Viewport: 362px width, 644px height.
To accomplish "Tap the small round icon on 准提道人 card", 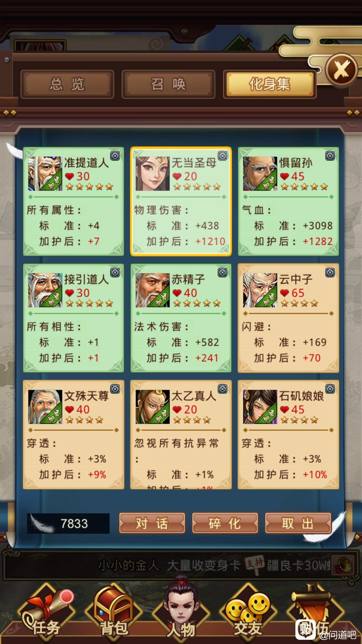I will [x=115, y=156].
